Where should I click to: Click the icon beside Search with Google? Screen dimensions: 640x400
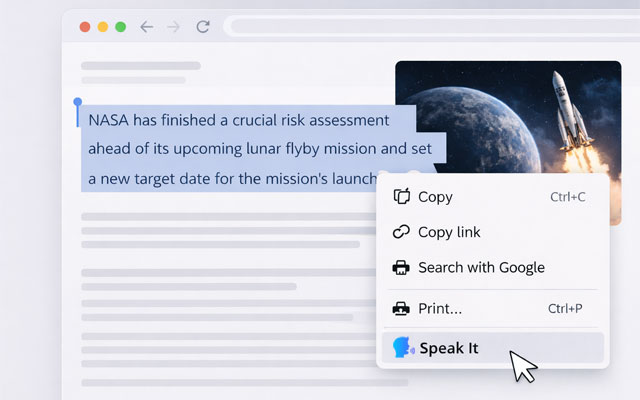pos(401,267)
